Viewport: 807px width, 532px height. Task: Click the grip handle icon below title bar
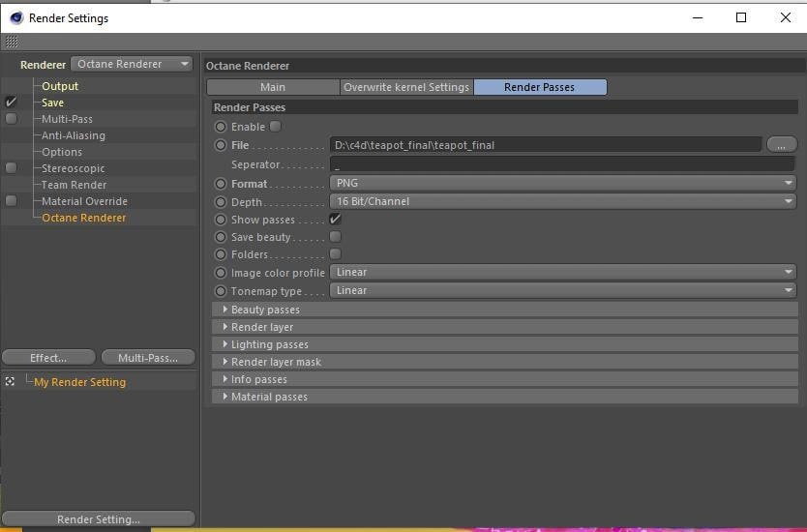coord(12,42)
